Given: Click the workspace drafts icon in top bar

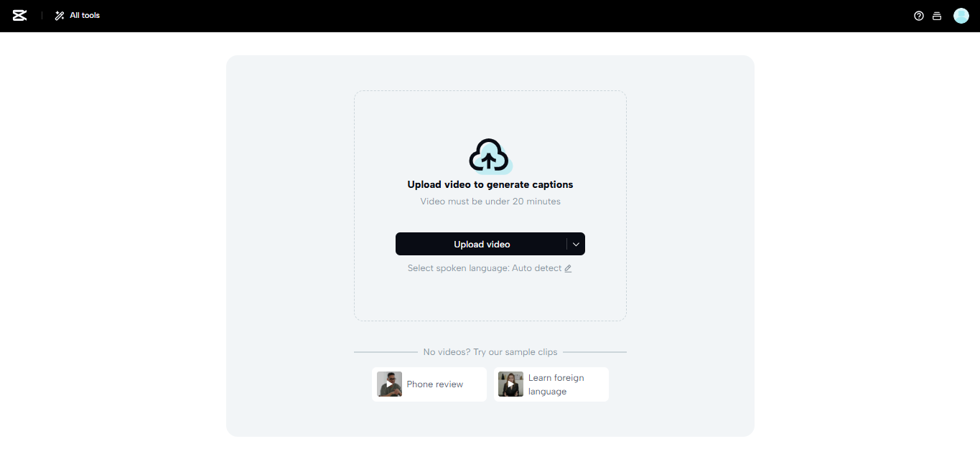Looking at the screenshot, I should click(x=937, y=15).
